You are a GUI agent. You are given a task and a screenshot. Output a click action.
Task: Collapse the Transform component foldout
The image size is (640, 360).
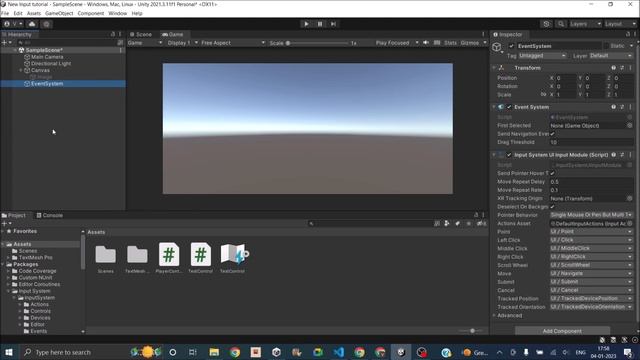494,68
